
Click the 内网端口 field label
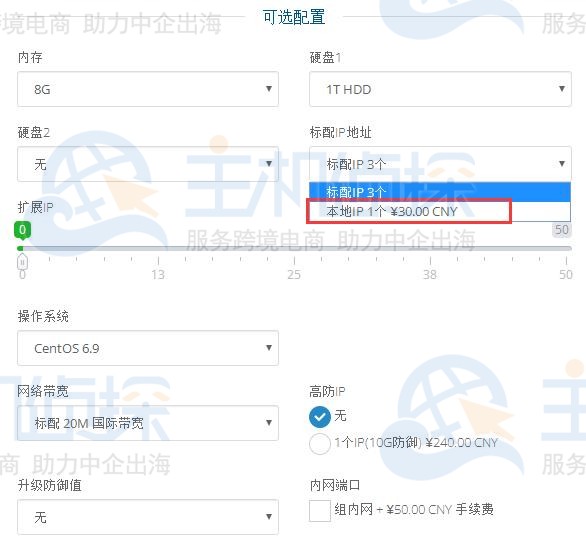[x=335, y=485]
